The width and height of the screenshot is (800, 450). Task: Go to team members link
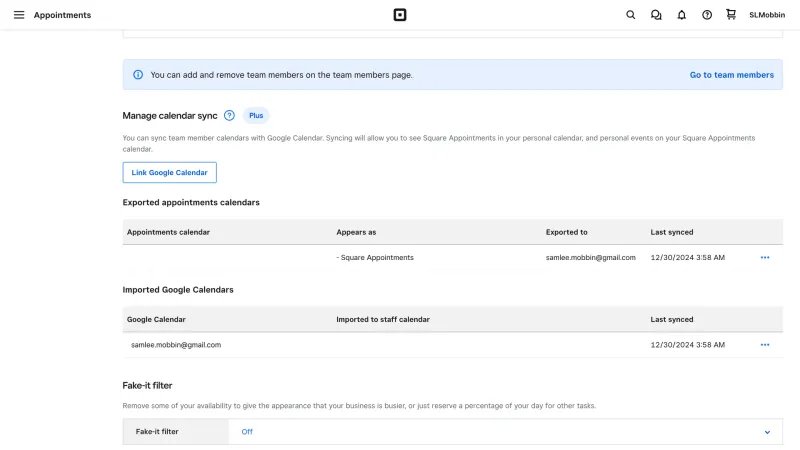(732, 74)
